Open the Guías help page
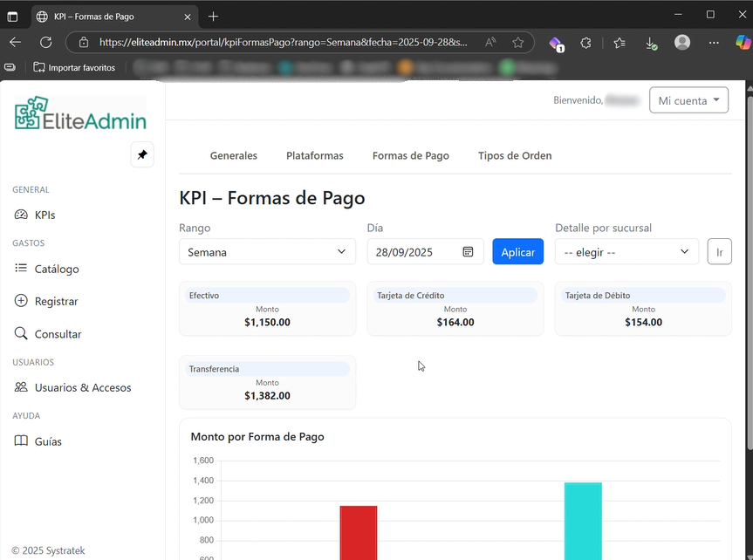 [48, 441]
